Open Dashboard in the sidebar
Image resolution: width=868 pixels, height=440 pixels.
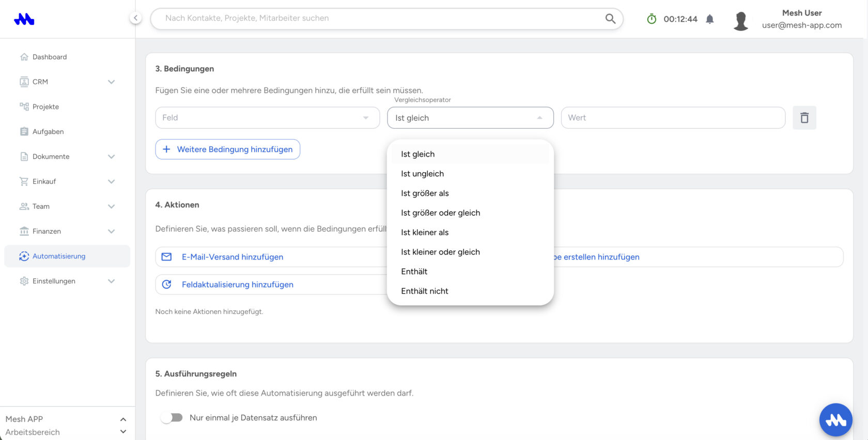[67, 57]
